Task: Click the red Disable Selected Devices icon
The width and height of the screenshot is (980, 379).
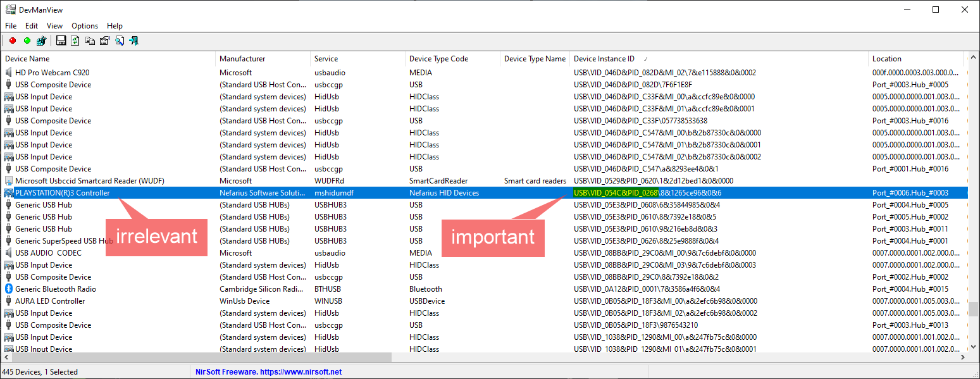Action: tap(13, 41)
